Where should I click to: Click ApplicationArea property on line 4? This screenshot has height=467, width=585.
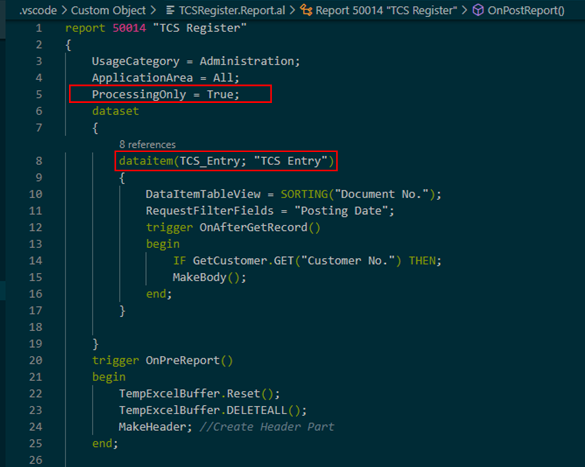(143, 78)
